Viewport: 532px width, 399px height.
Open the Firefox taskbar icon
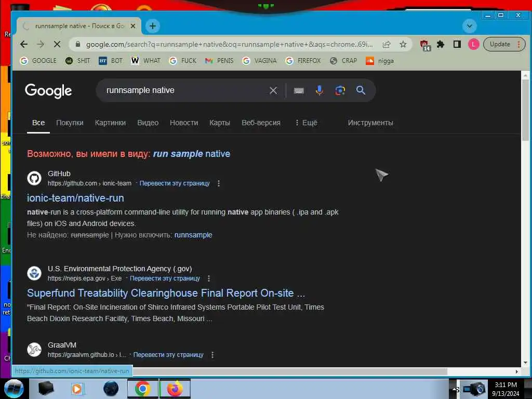click(x=175, y=389)
